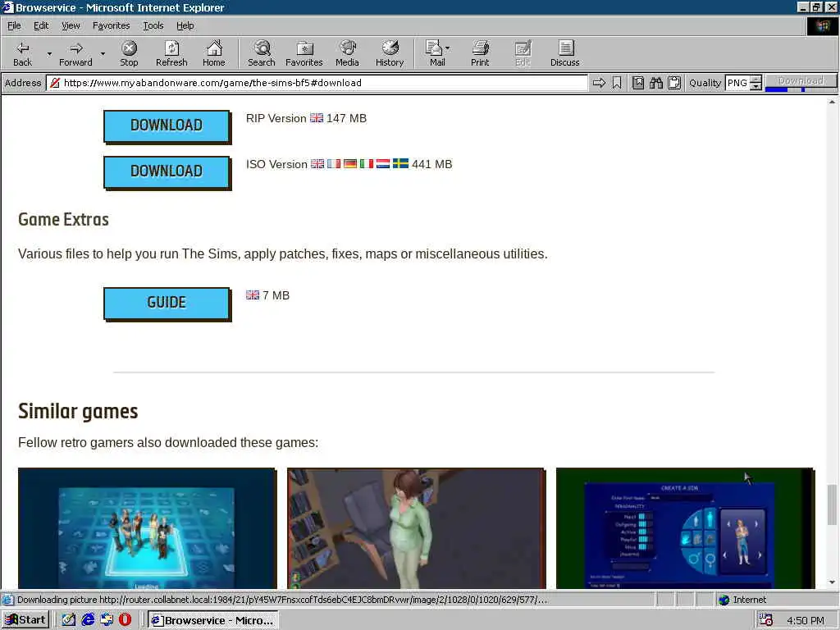Viewport: 840px width, 630px height.
Task: Go to the Home page
Action: point(214,53)
